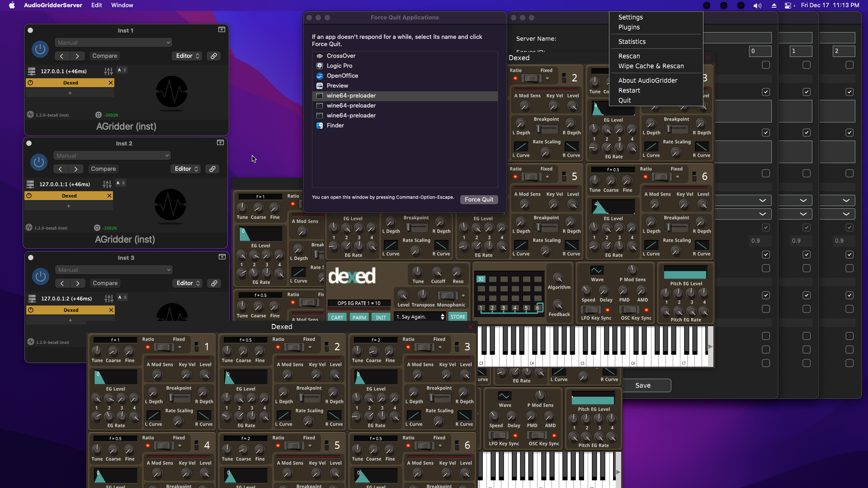Select the A state button in Inst 1

point(119,70)
